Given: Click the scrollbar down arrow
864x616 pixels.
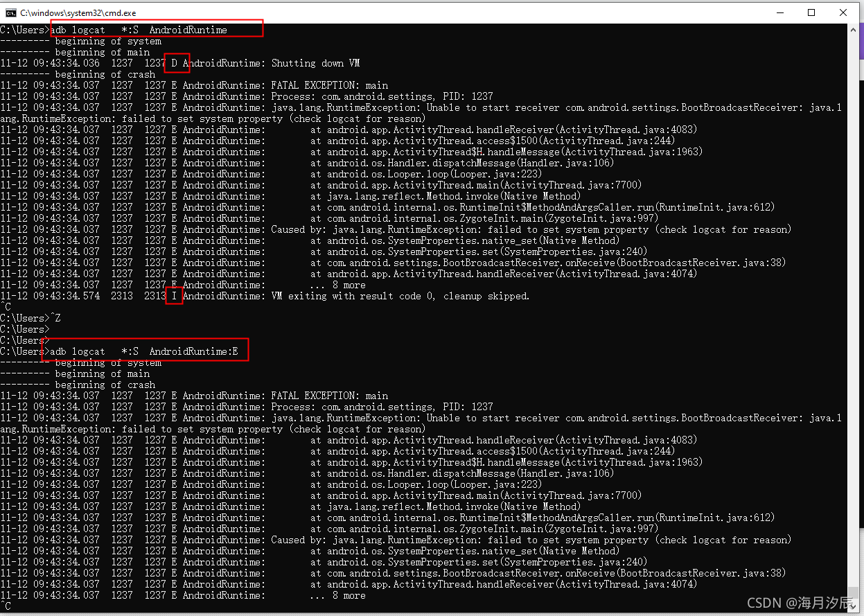Looking at the screenshot, I should (854, 608).
